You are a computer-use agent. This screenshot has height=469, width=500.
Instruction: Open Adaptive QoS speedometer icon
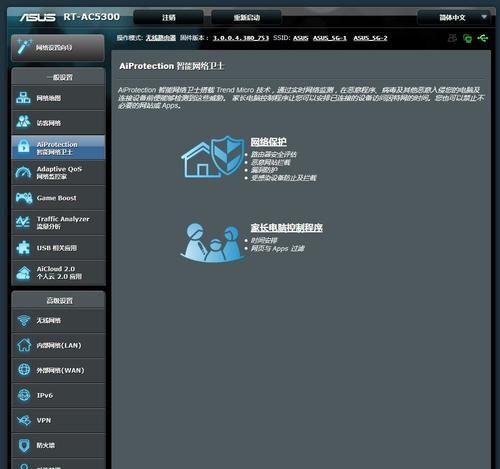(x=23, y=172)
